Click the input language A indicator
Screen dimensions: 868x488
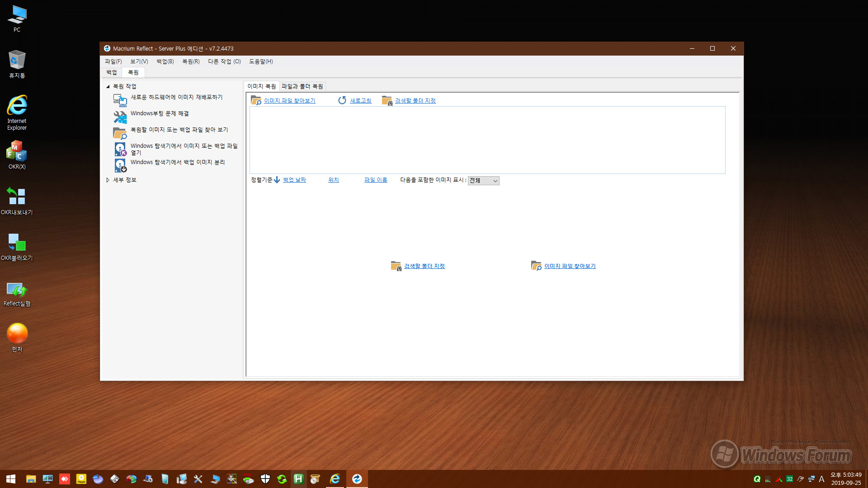pos(821,479)
